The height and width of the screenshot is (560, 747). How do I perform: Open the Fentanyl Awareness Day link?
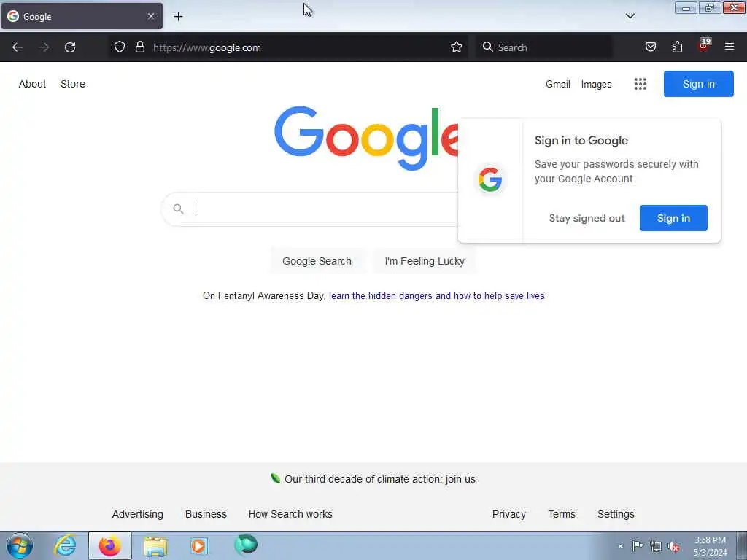[x=436, y=296]
